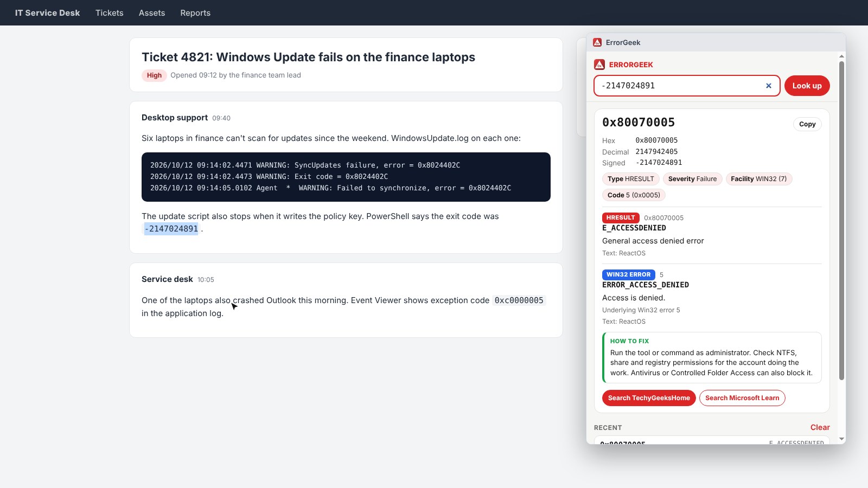Click the Service desk author name
868x488 pixels.
(167, 279)
